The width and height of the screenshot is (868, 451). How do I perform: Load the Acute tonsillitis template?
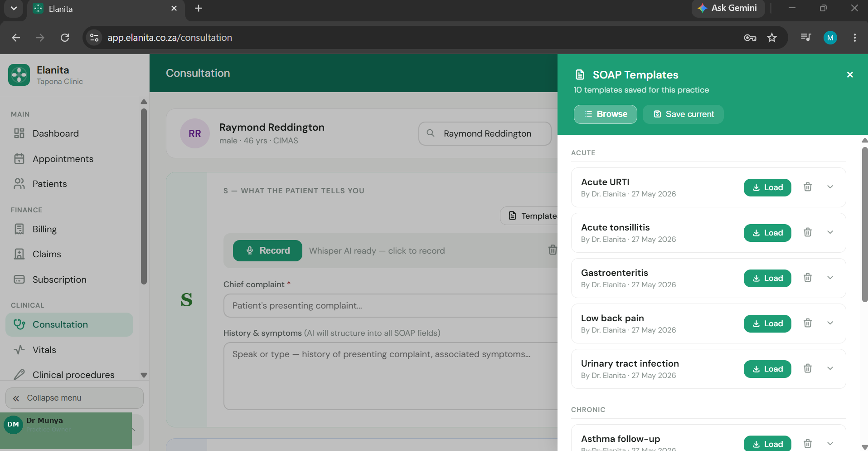point(767,233)
